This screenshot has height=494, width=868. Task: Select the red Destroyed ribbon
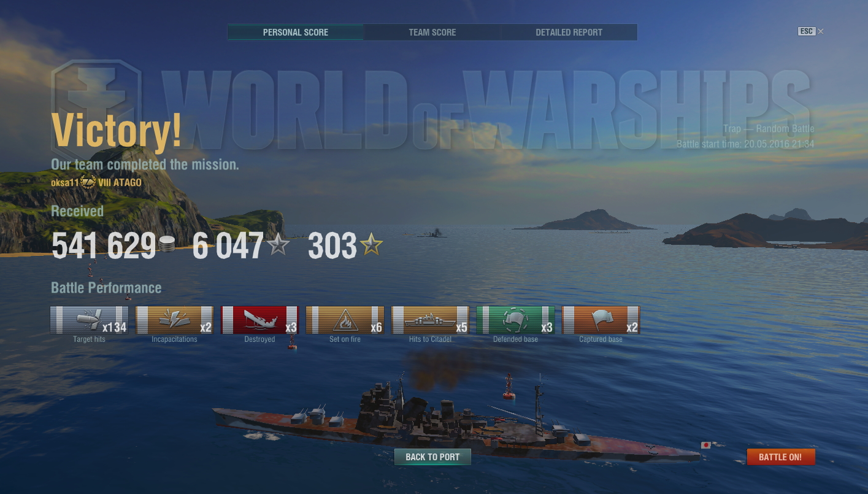pyautogui.click(x=259, y=320)
